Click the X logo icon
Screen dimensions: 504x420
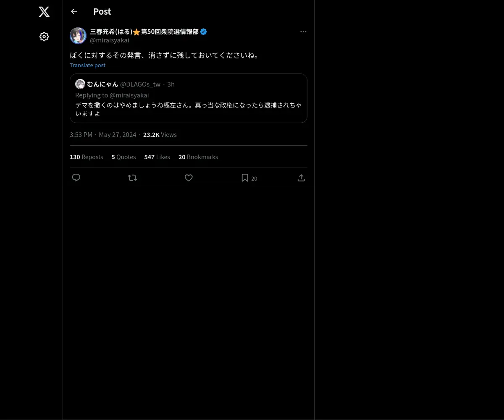point(44,12)
